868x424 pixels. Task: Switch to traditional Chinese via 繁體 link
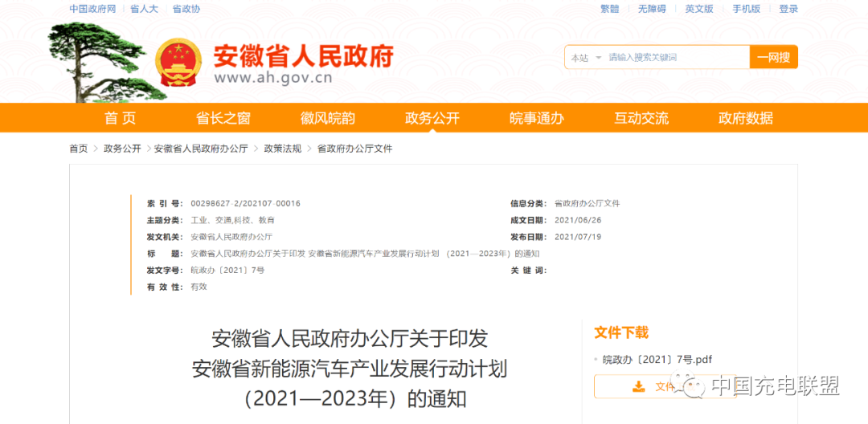point(610,9)
